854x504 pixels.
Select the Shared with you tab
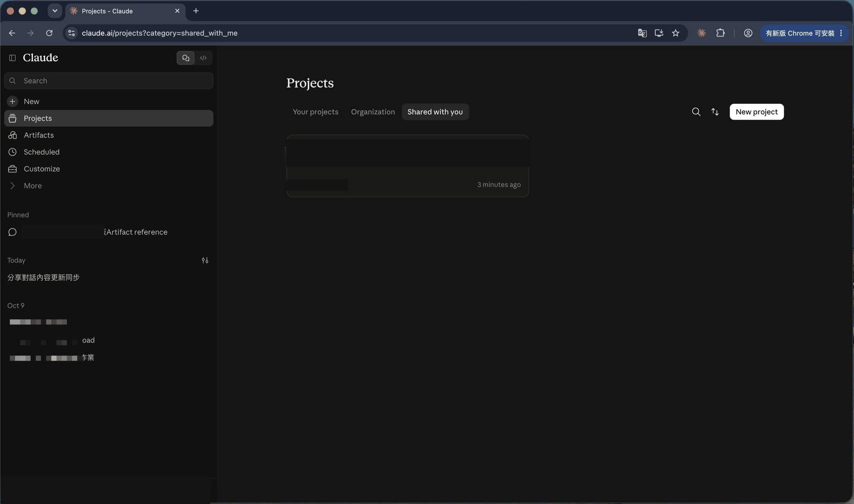(435, 112)
